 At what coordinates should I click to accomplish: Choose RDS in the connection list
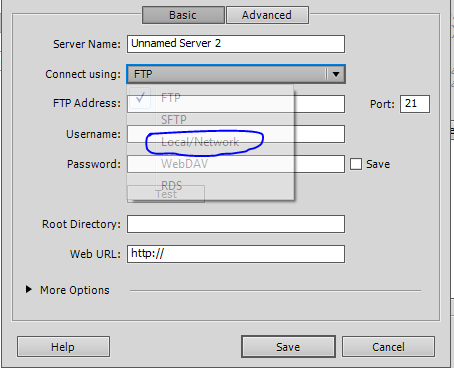tap(210, 185)
